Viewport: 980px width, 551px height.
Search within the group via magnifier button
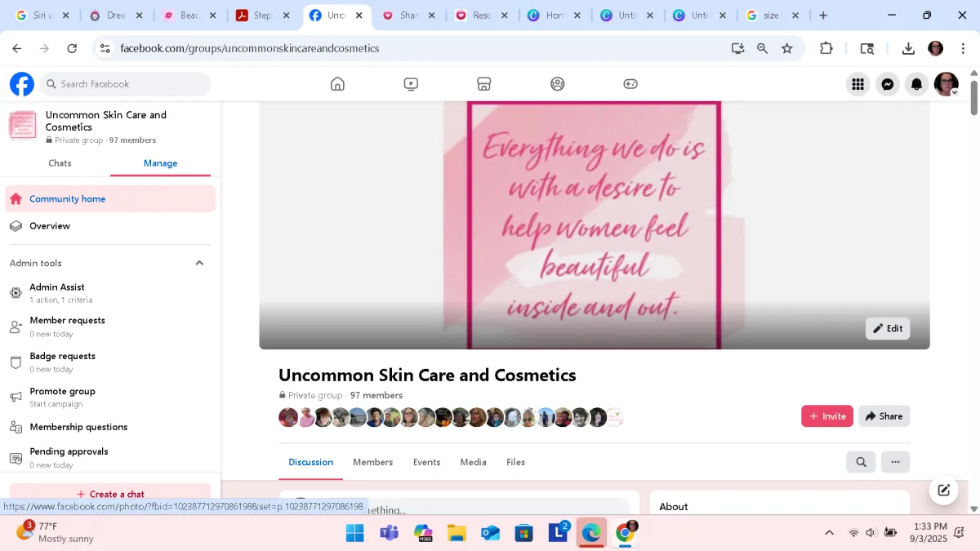[861, 462]
